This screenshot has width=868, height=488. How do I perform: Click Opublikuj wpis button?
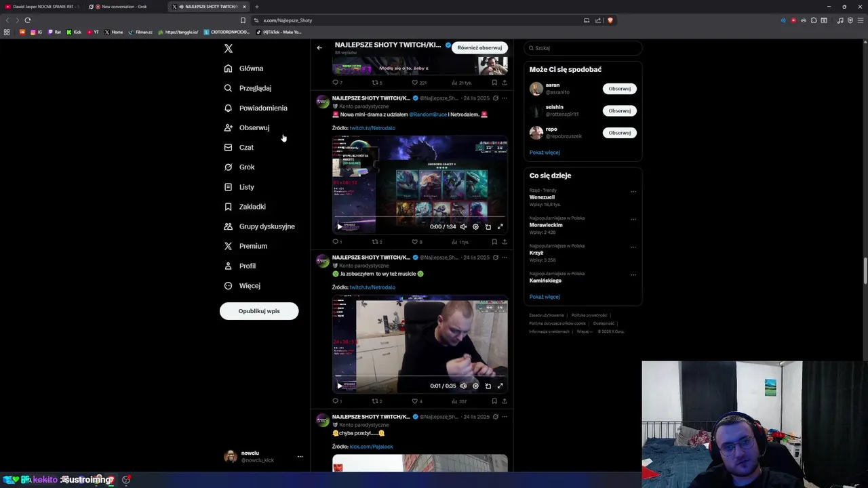259,311
